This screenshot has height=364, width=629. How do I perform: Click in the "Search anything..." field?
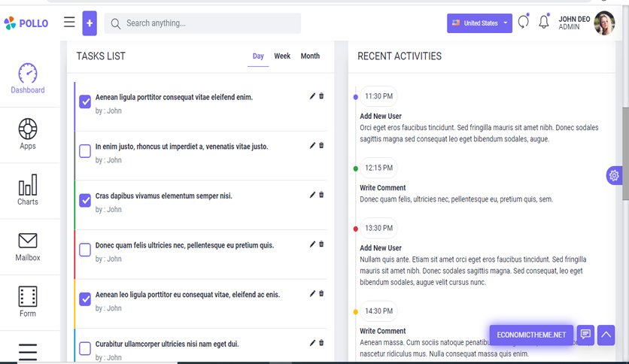[x=202, y=23]
